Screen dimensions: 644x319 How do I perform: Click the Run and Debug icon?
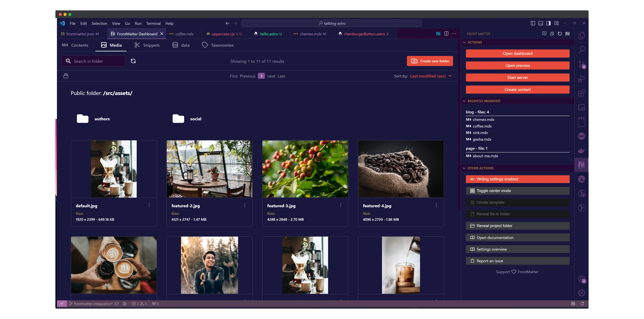pyautogui.click(x=582, y=79)
